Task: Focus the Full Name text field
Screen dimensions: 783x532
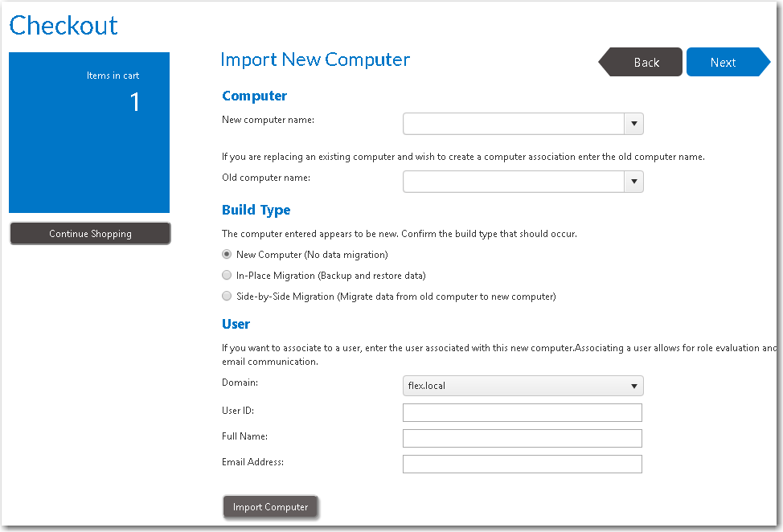Action: (522, 438)
